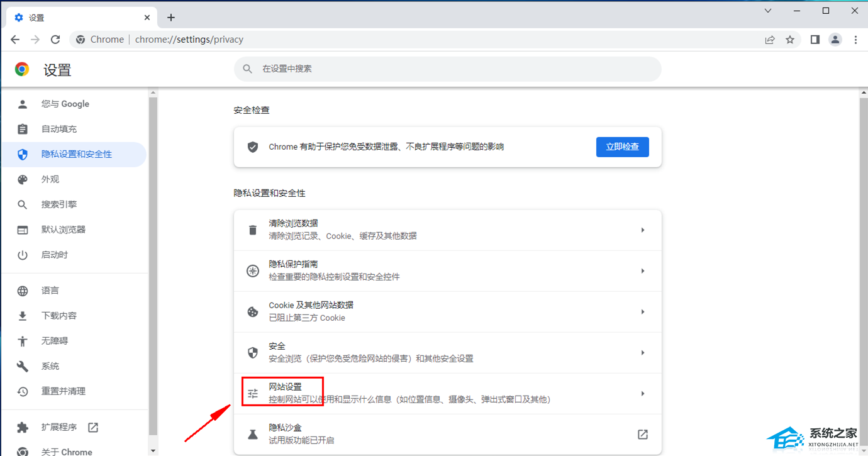Expand the arrow on 网站设置 row
Viewport: 868px width, 456px height.
pyautogui.click(x=643, y=394)
